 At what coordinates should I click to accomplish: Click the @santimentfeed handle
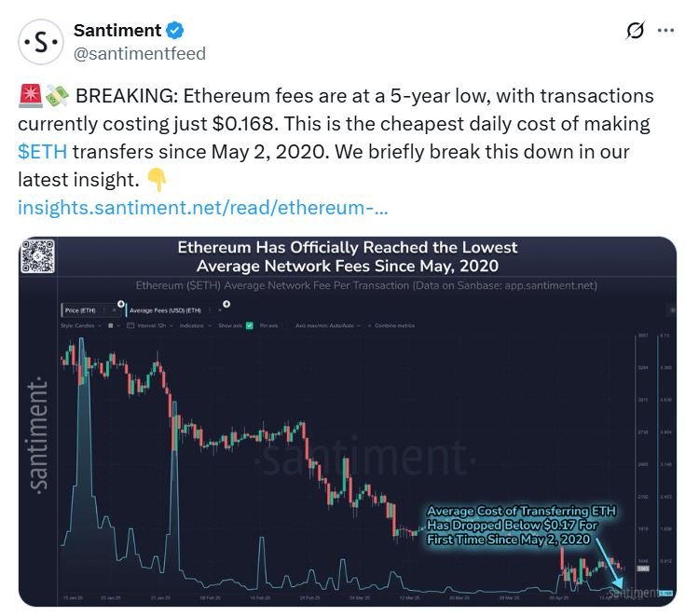tap(139, 54)
